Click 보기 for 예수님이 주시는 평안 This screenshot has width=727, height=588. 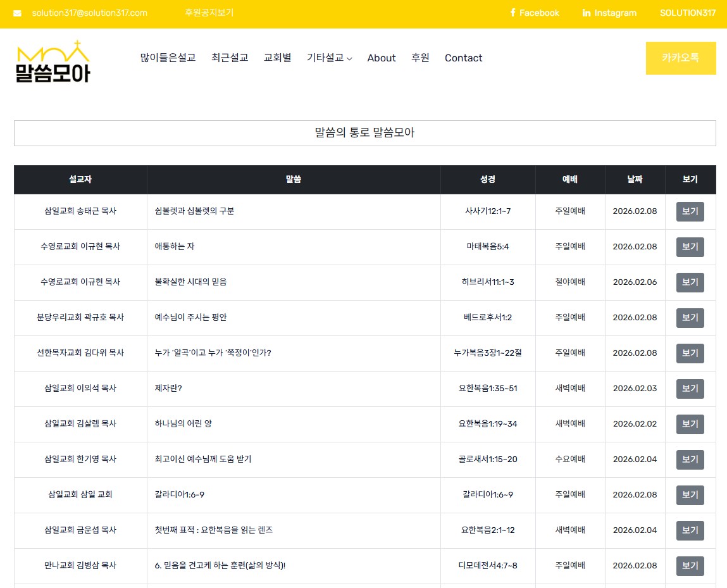(690, 318)
